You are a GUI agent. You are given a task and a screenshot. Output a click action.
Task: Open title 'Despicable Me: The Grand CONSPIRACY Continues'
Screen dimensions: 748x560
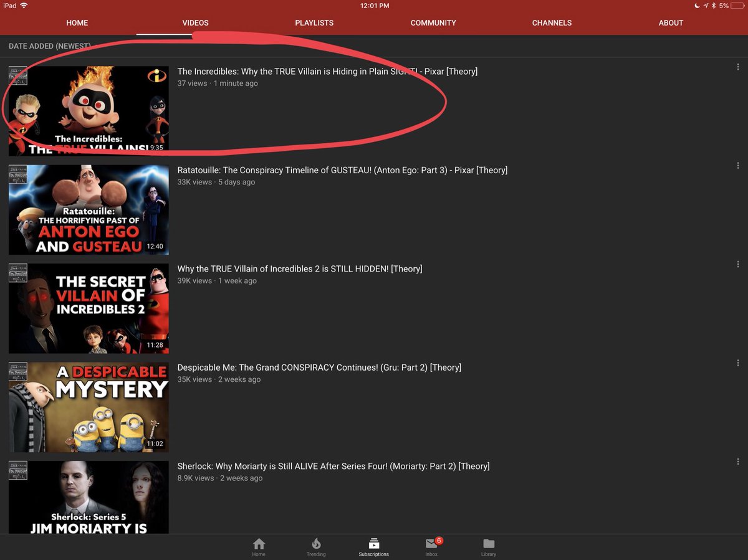pyautogui.click(x=319, y=368)
